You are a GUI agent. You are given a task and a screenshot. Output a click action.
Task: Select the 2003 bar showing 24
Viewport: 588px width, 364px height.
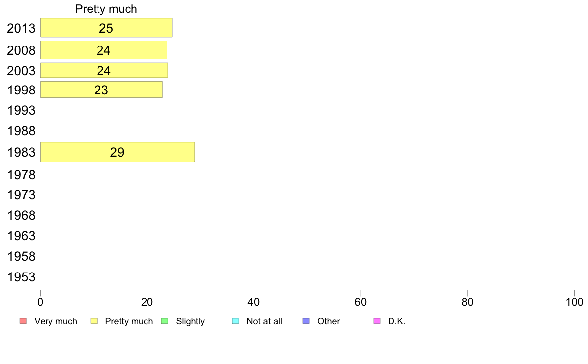coord(104,71)
